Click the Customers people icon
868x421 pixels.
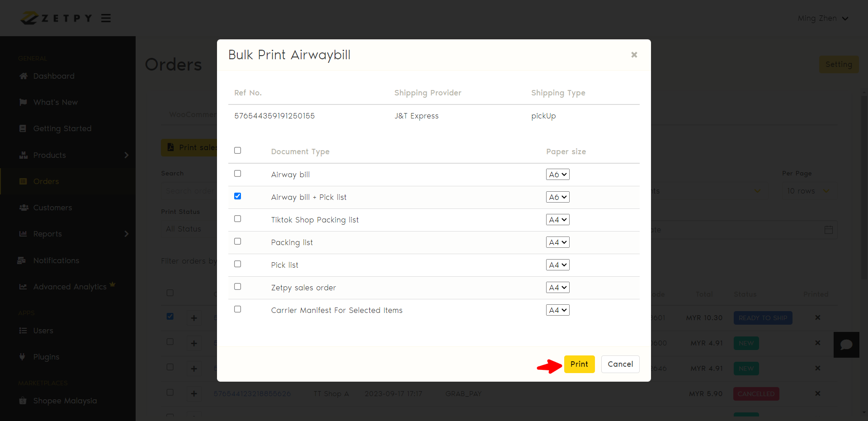[24, 208]
